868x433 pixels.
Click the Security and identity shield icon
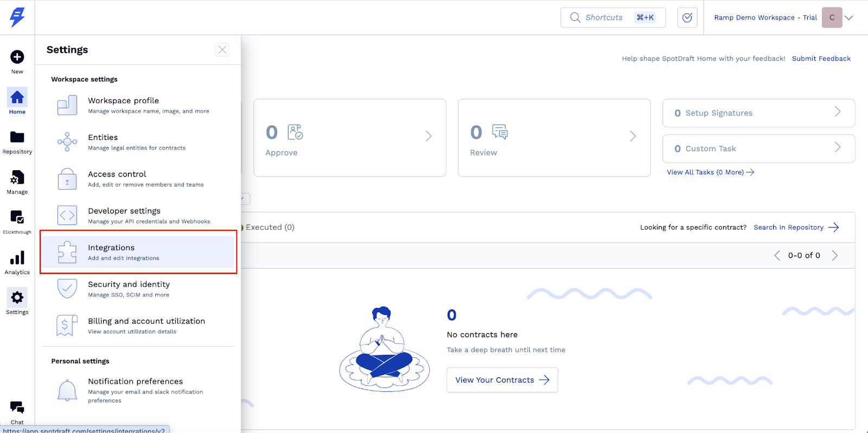pyautogui.click(x=67, y=289)
